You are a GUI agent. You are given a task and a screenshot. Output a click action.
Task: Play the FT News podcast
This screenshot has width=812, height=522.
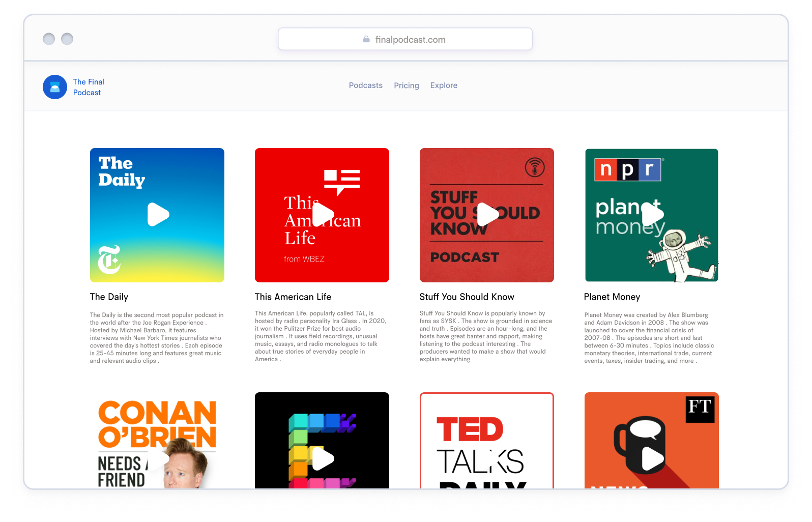[x=652, y=459]
